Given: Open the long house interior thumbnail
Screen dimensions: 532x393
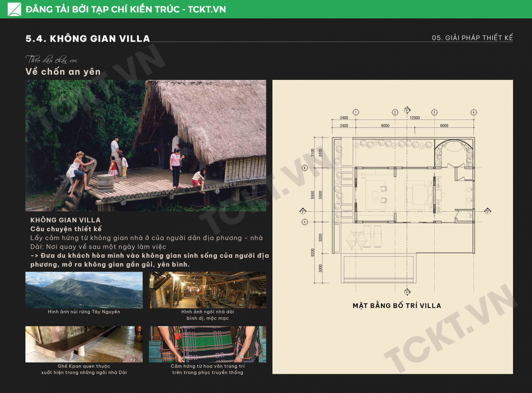Looking at the screenshot, I should (208, 290).
